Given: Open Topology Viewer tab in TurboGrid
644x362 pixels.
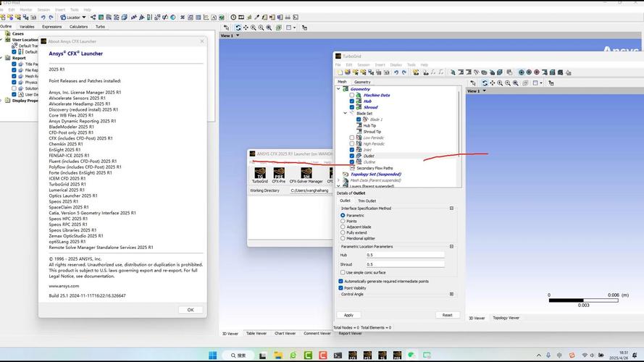Looking at the screenshot, I should click(506, 318).
